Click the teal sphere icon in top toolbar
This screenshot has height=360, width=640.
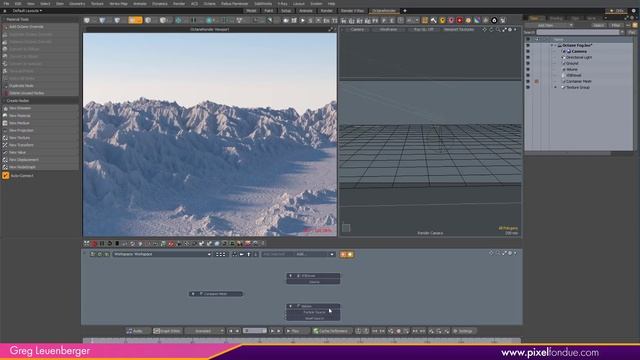point(209,20)
